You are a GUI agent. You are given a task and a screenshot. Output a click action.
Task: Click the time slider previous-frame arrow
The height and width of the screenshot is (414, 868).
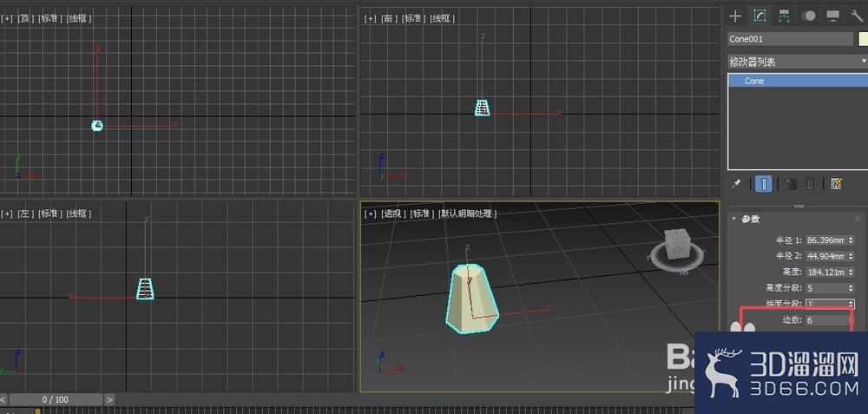tap(3, 399)
